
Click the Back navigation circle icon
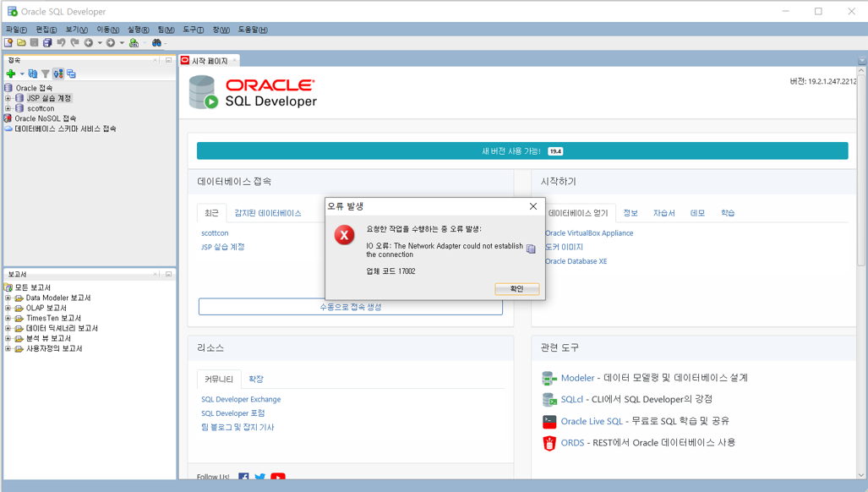[x=89, y=42]
